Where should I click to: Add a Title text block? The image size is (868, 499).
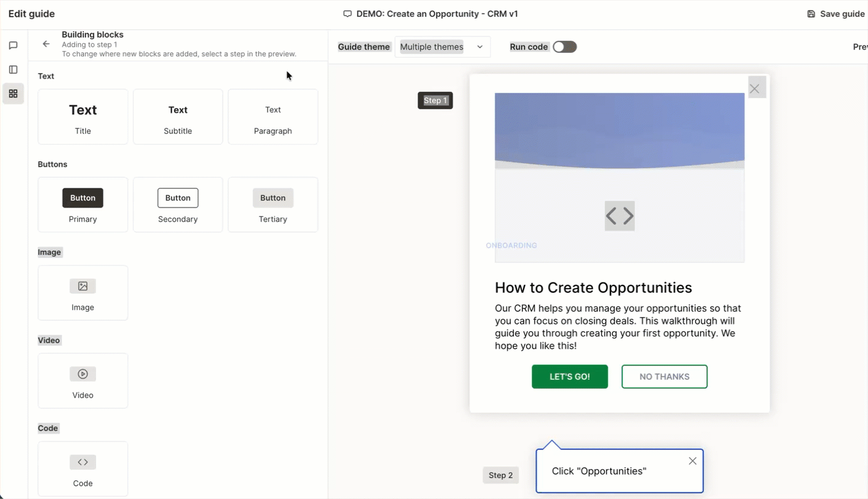click(83, 116)
